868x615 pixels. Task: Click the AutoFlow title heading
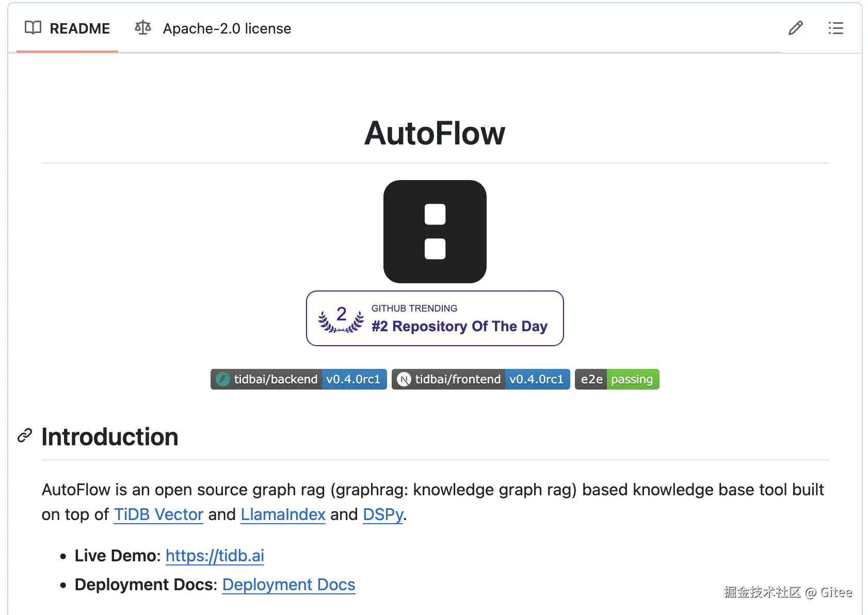click(435, 133)
